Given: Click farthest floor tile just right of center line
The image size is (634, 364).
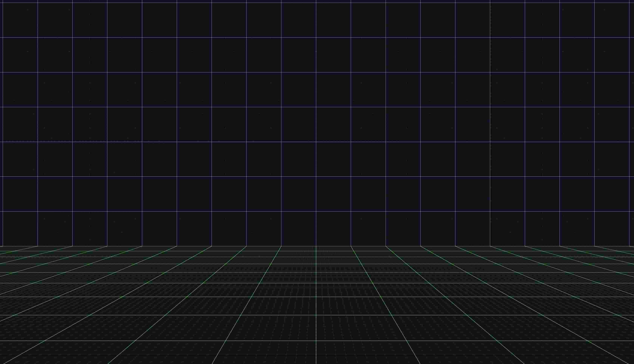Looking at the screenshot, I should (334, 248).
